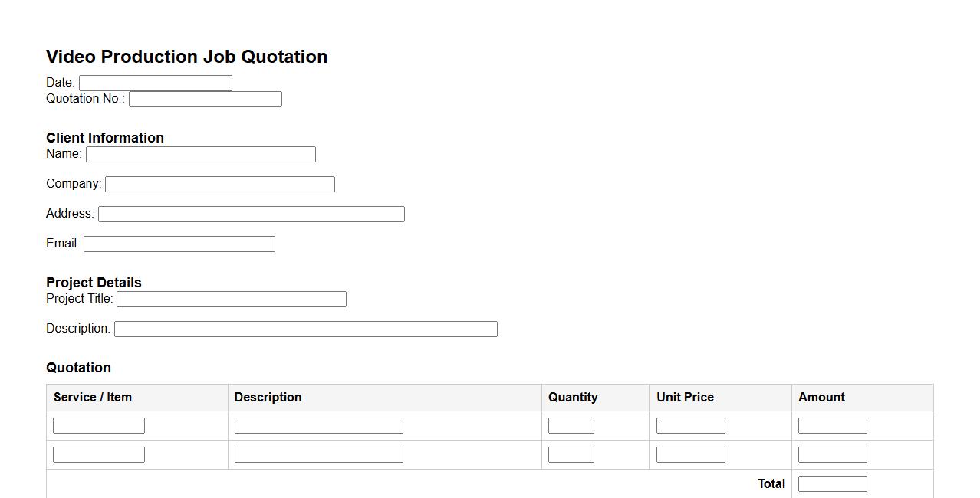Click the Address text box
Image resolution: width=980 pixels, height=498 pixels.
[251, 214]
